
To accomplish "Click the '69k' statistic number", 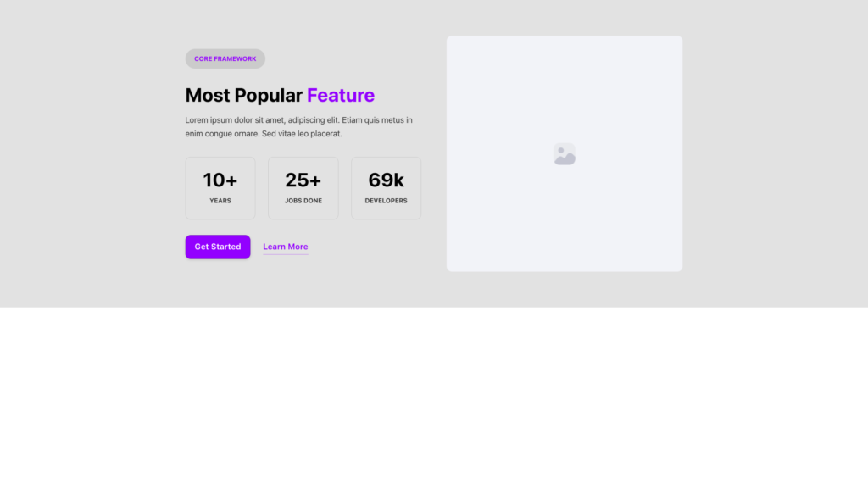I will [x=386, y=180].
